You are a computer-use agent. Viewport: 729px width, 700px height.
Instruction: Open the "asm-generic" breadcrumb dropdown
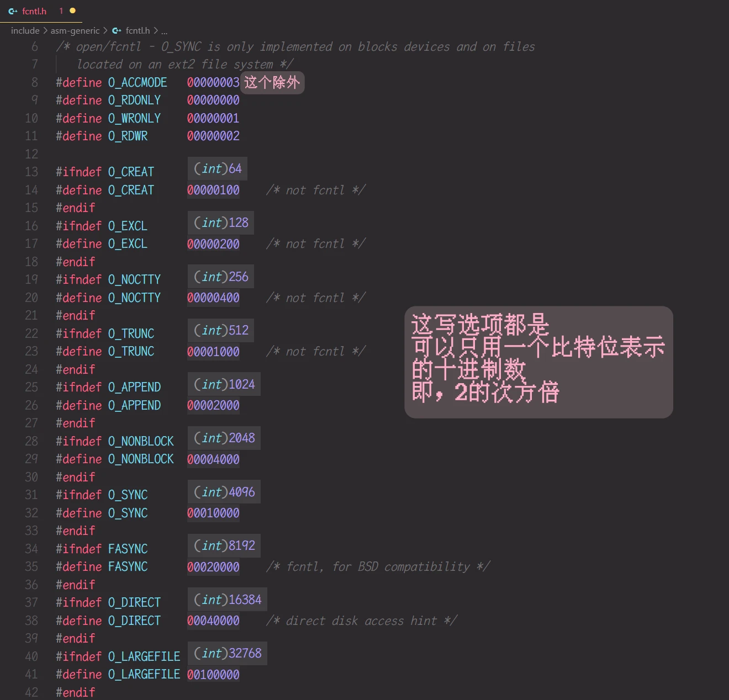pos(75,30)
